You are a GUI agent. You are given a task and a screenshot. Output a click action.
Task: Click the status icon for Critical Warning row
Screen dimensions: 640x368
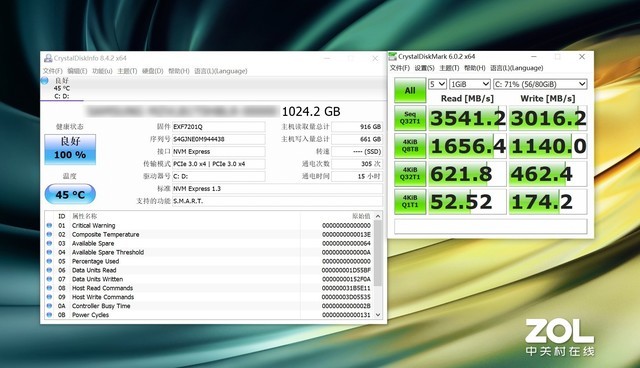tap(49, 225)
